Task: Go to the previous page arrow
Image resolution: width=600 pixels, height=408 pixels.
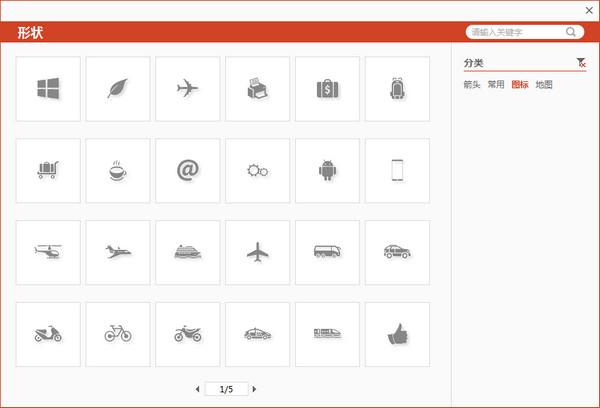Action: pyautogui.click(x=196, y=388)
